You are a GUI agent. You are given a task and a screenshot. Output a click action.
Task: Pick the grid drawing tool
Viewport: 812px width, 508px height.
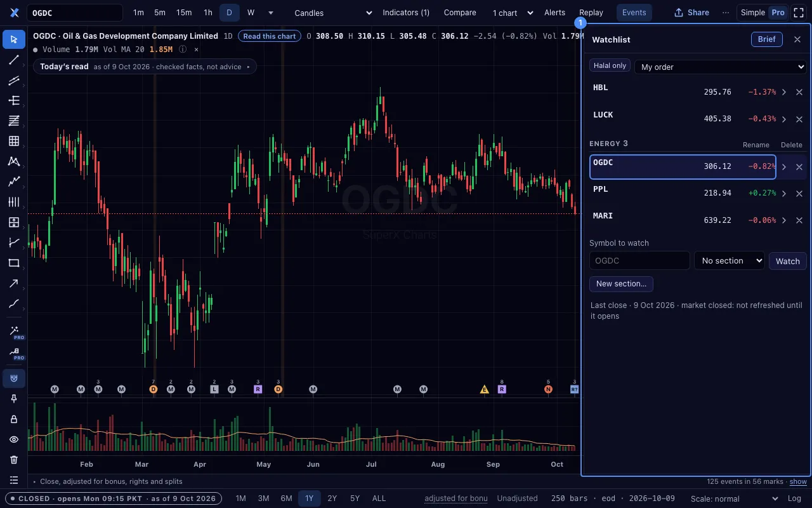click(x=14, y=141)
